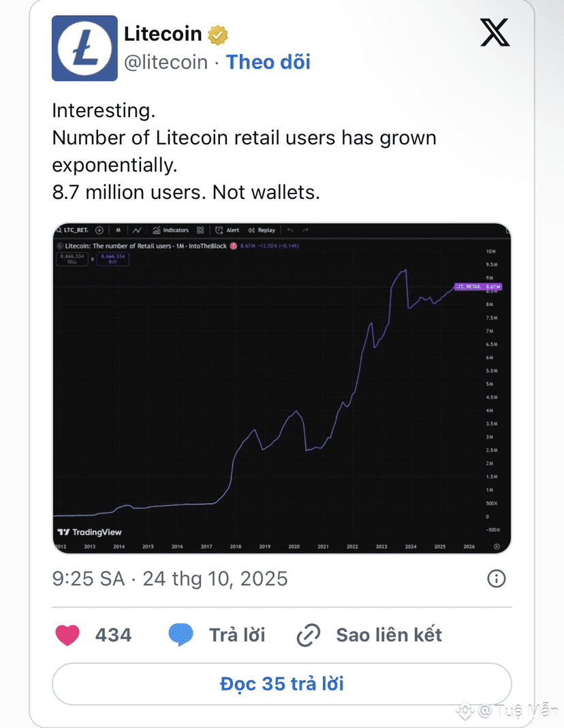Read replies via Đọc 35 trả lời
Viewport: 564px width, 728px height.
(x=281, y=683)
